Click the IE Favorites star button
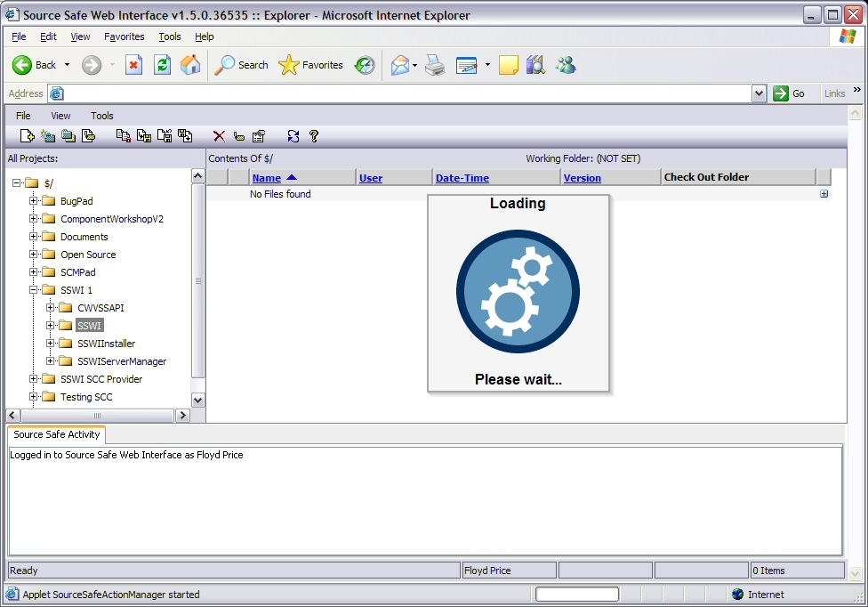The image size is (868, 607). (x=310, y=65)
